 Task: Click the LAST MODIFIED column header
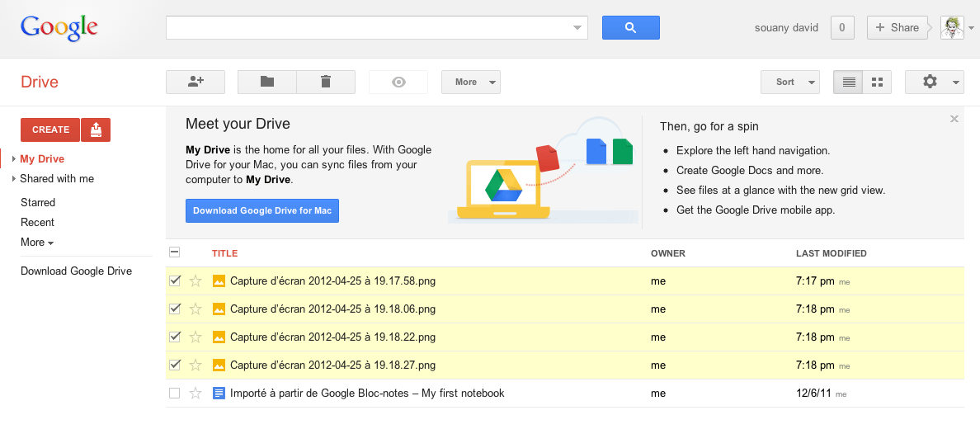831,253
